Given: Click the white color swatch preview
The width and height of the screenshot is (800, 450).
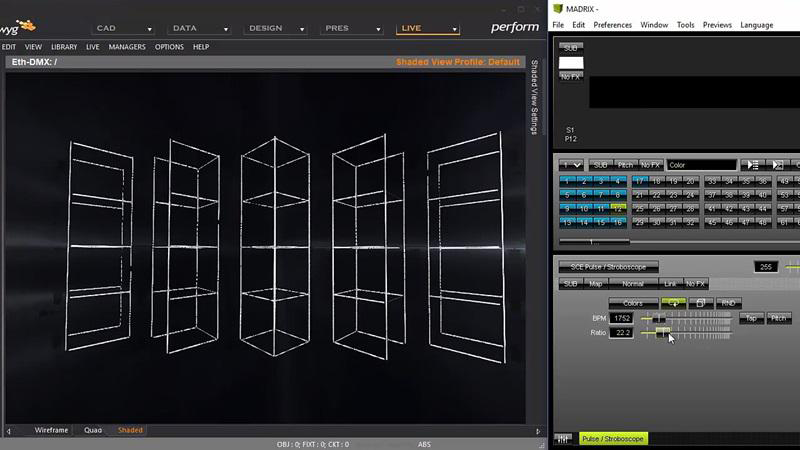Looking at the screenshot, I should click(x=571, y=63).
